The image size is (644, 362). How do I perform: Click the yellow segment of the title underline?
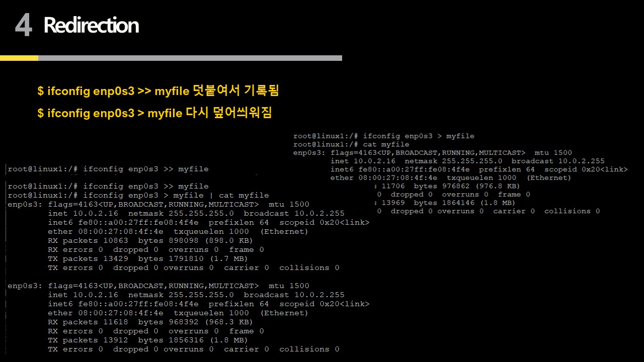(19, 58)
